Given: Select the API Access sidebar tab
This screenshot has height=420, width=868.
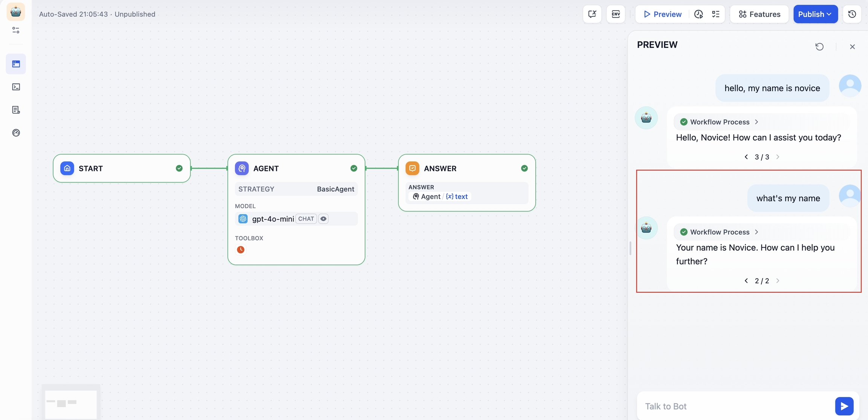Looking at the screenshot, I should (x=16, y=87).
